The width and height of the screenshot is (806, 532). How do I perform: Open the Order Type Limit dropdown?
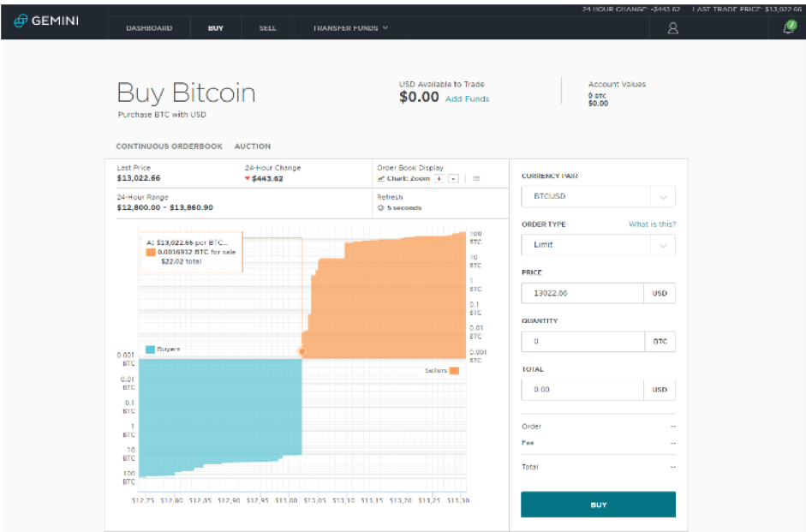599,245
